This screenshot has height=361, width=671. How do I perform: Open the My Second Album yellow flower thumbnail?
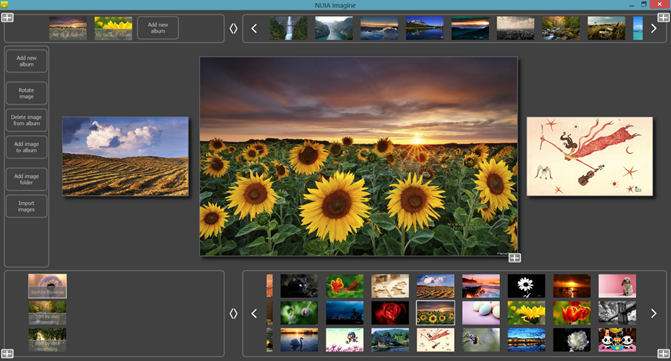[x=113, y=28]
